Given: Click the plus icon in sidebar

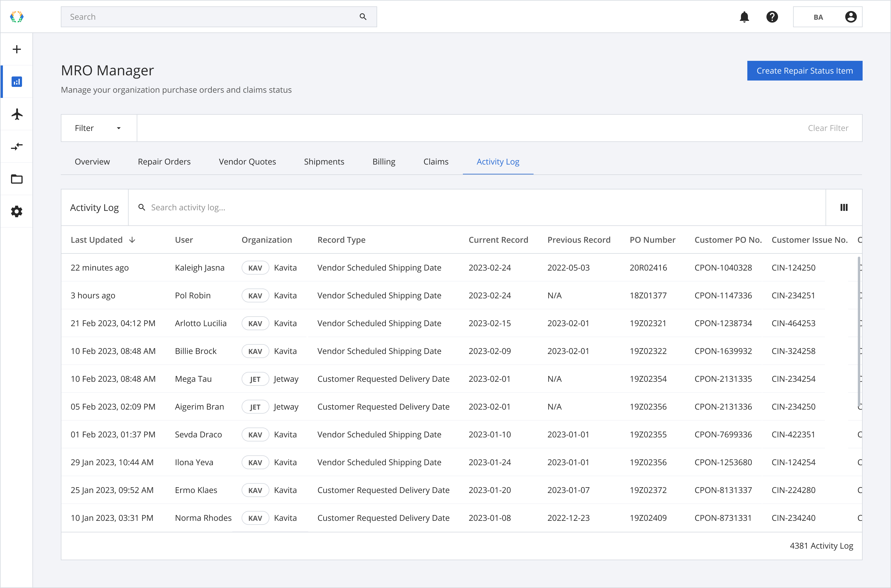Looking at the screenshot, I should 17,49.
